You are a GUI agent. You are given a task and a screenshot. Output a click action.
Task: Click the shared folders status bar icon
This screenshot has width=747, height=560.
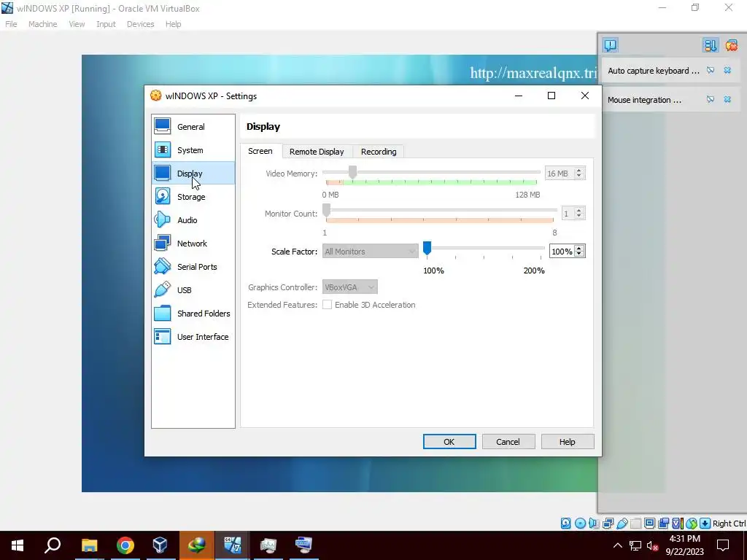point(635,524)
